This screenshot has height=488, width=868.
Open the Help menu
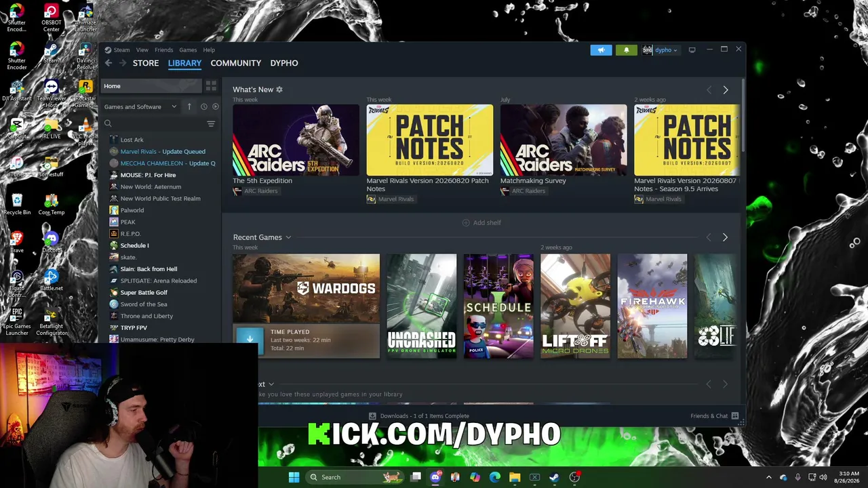[x=209, y=50]
